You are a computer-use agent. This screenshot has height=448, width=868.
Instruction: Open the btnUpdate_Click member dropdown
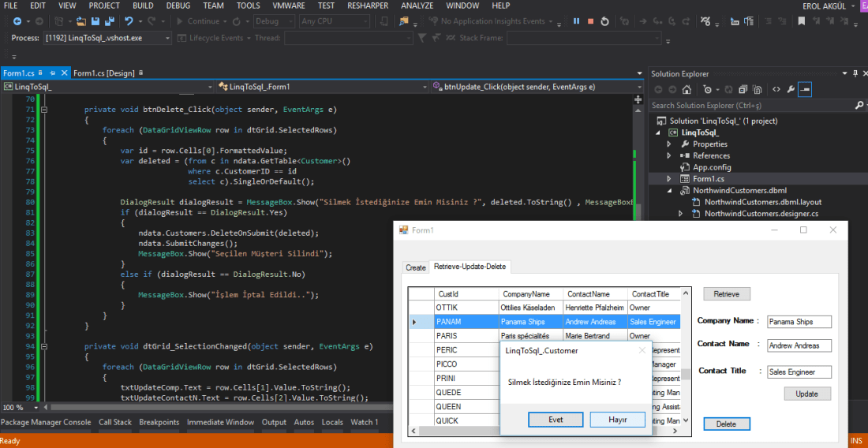[x=639, y=87]
